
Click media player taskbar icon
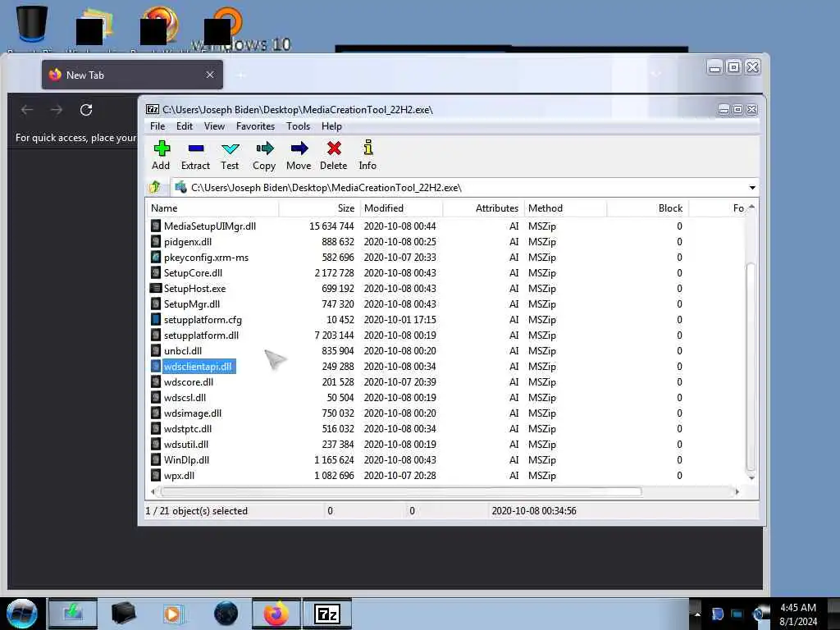click(172, 614)
